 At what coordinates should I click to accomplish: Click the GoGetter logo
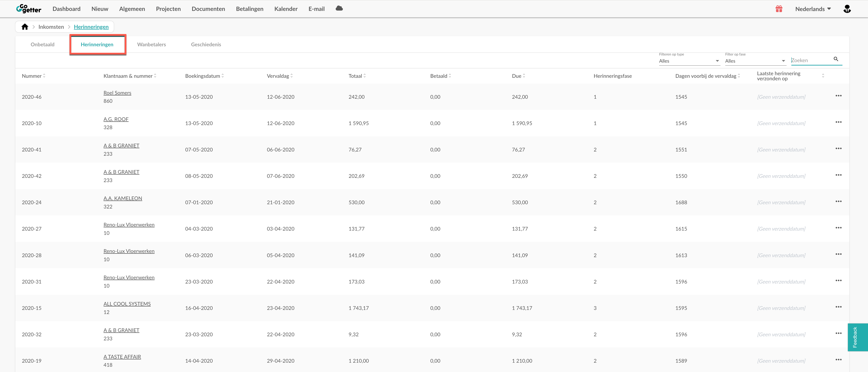click(29, 9)
